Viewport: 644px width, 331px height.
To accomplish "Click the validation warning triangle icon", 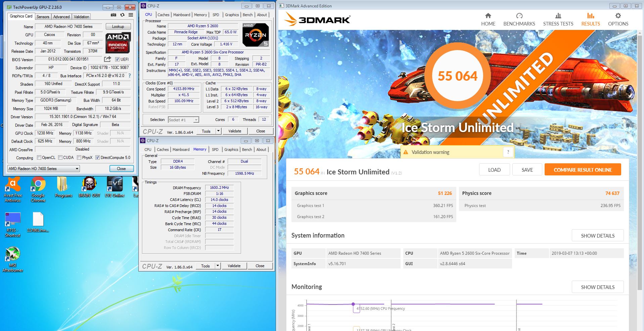I will click(406, 152).
